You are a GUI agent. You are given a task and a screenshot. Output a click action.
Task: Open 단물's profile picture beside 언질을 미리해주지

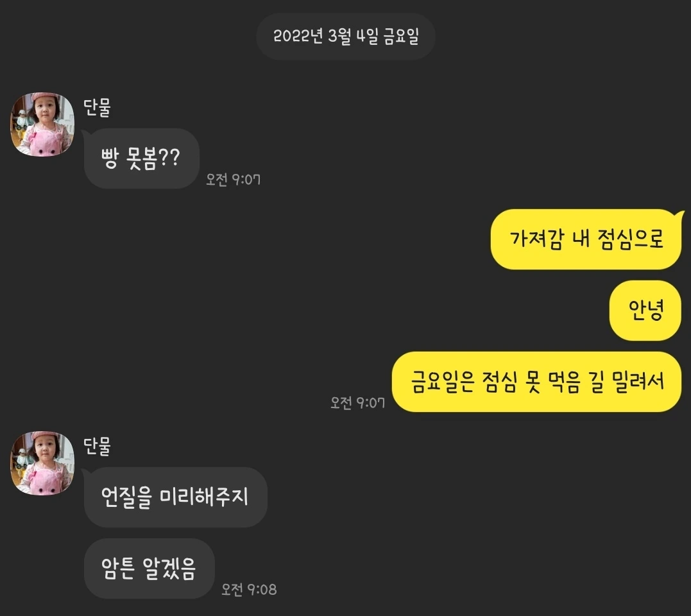point(42,463)
